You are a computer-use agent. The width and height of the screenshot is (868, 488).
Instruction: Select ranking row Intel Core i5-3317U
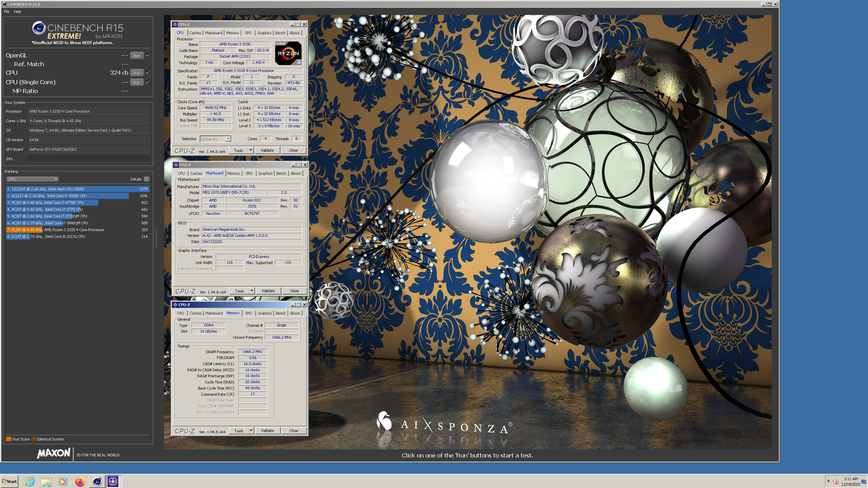pyautogui.click(x=78, y=237)
